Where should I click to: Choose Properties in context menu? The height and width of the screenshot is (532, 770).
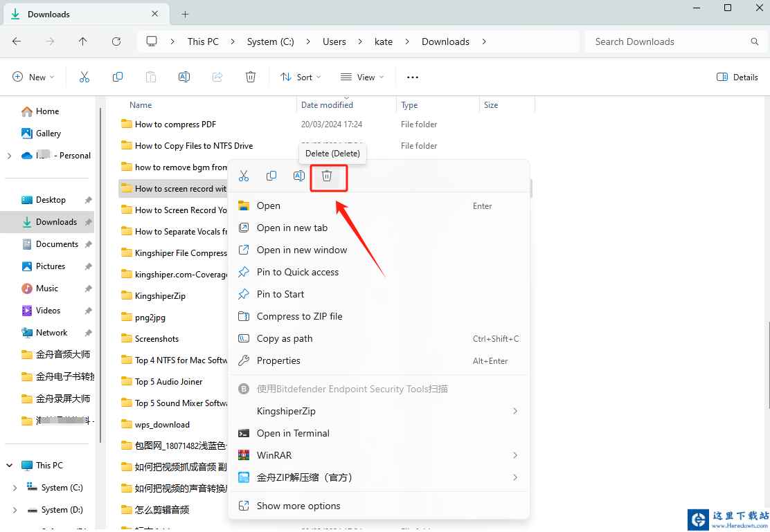coord(379,360)
